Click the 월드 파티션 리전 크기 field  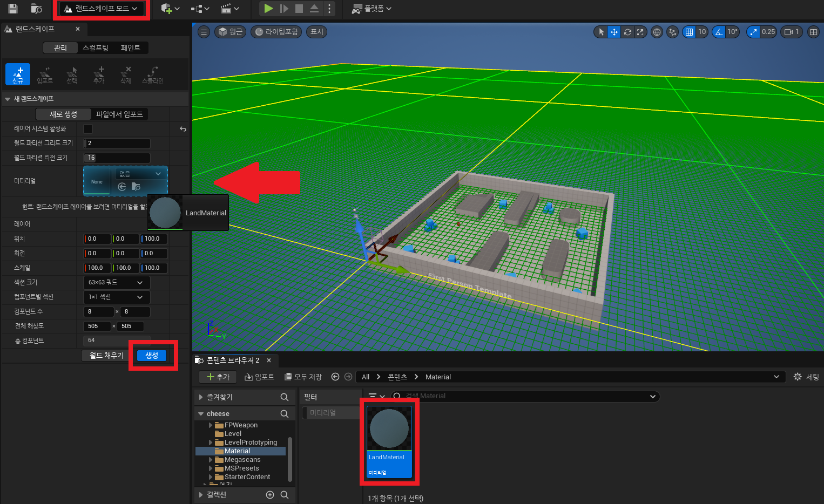[x=117, y=158]
